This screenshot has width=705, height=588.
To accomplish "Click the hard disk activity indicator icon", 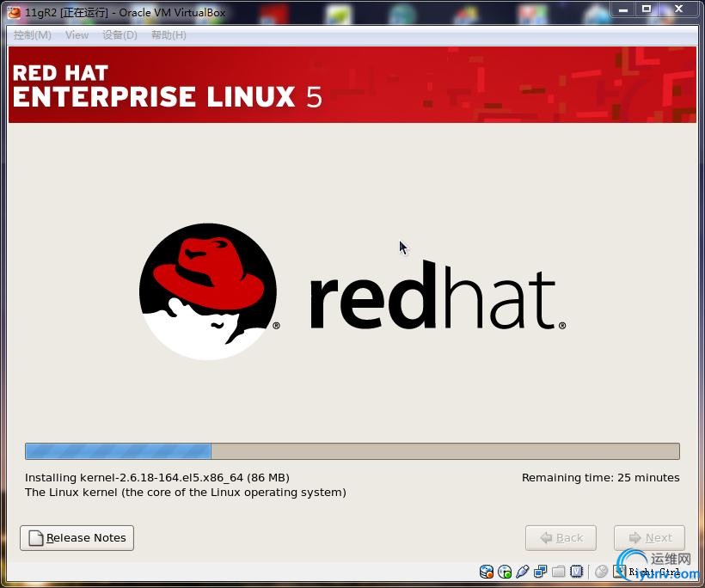I will (487, 572).
